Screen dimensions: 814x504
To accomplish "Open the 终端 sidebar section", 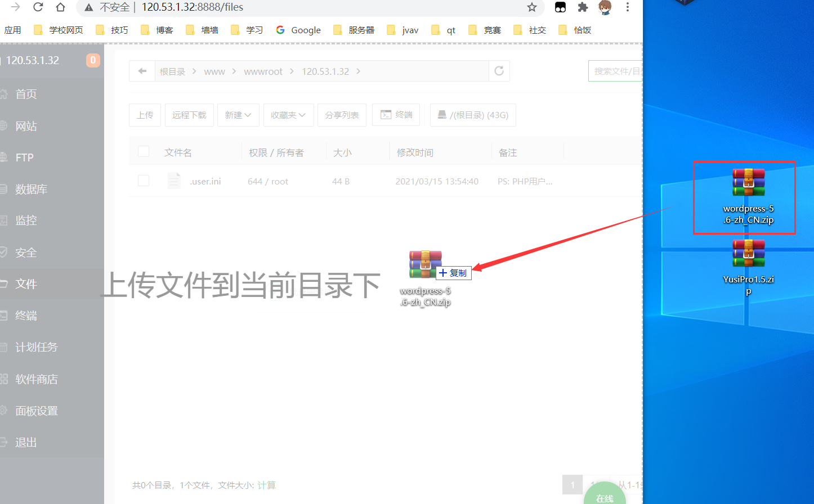I will (26, 315).
